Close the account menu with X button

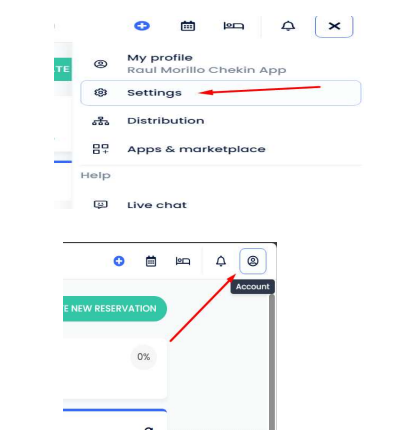coord(334,26)
